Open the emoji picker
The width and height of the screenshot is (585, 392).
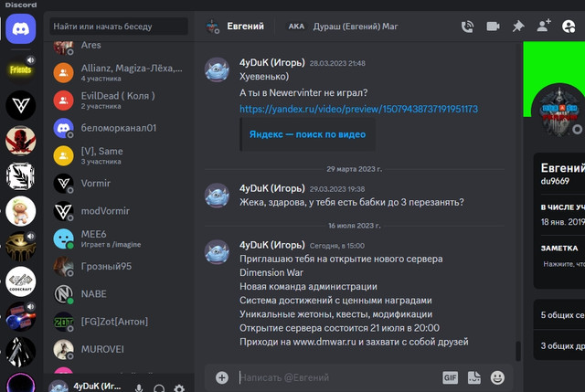(497, 377)
